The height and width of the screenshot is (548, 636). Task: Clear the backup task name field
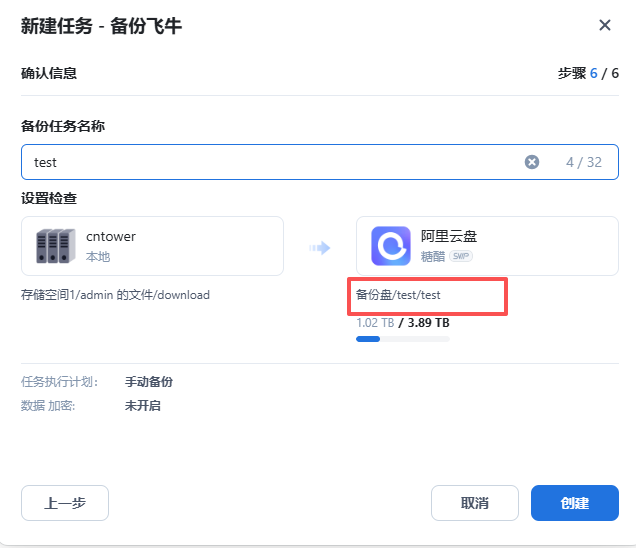(x=532, y=162)
